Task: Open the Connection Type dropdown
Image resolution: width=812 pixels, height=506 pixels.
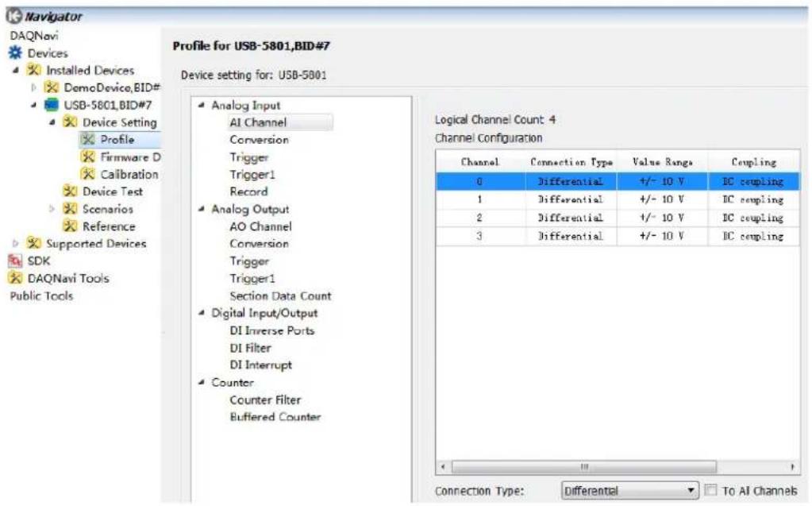Action: click(629, 490)
